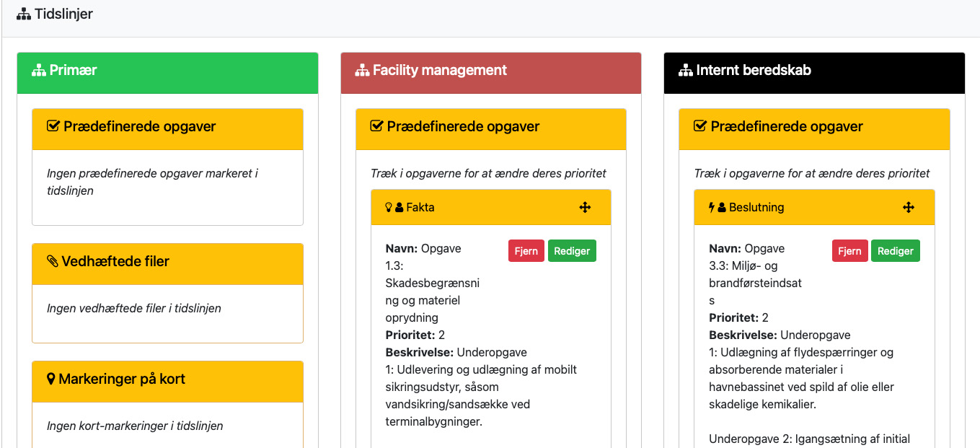980x448 pixels.
Task: Click text 'Ingen kort-markeringer i tidslinjen'
Action: pos(135,426)
